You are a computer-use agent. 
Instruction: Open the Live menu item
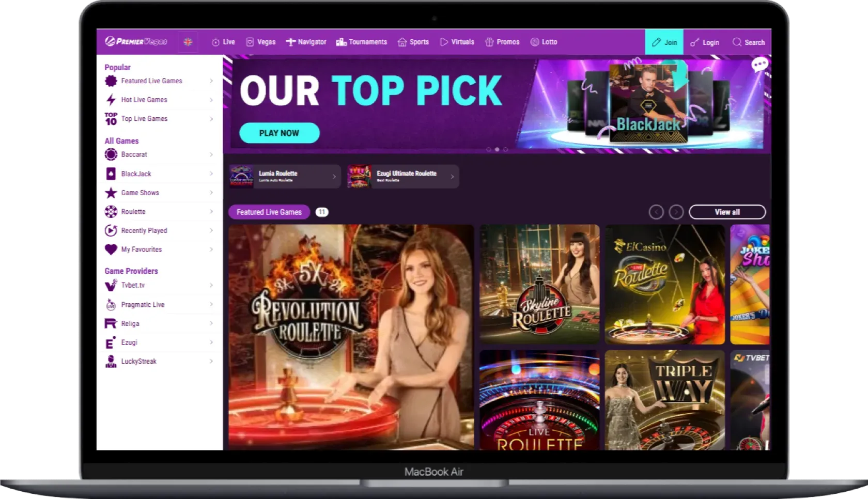click(223, 42)
